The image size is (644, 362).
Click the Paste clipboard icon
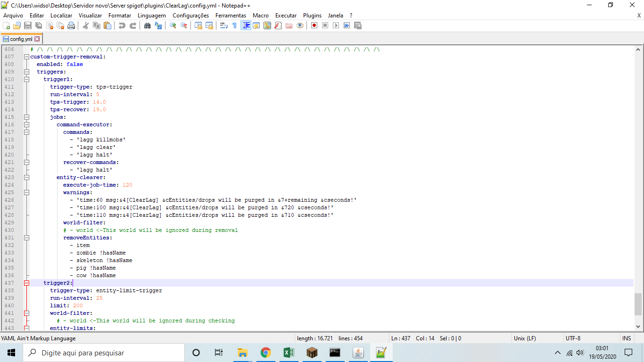pyautogui.click(x=107, y=25)
